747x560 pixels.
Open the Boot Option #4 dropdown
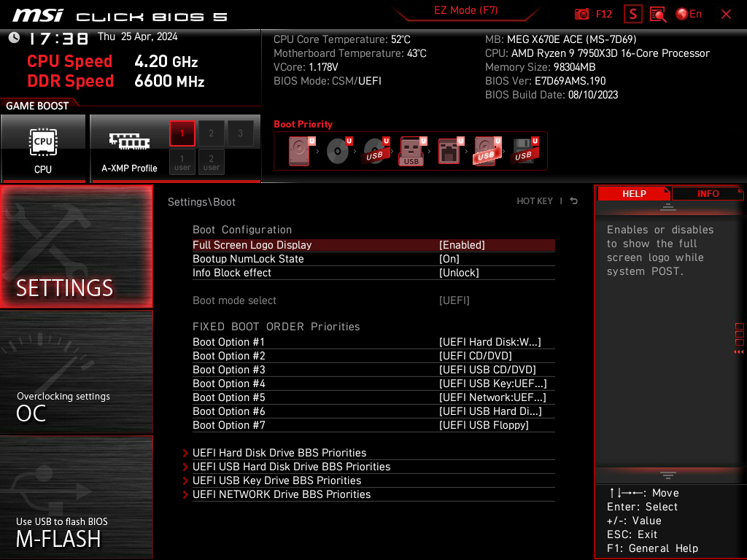pyautogui.click(x=373, y=384)
